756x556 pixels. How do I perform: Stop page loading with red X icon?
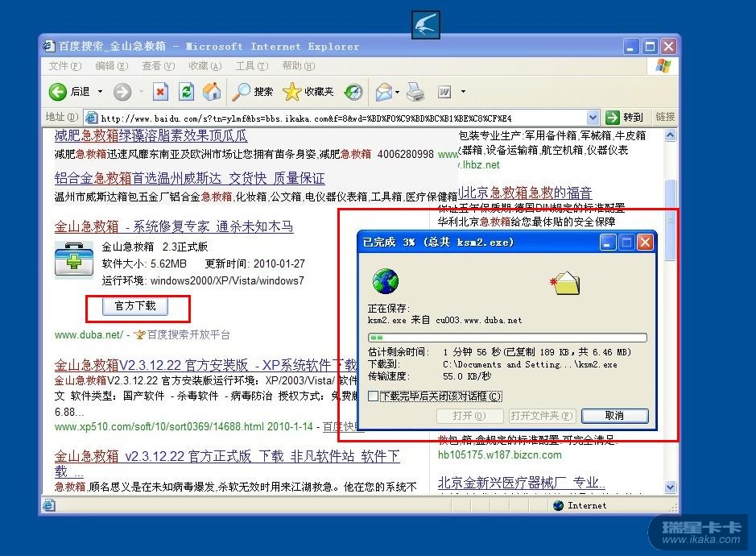[160, 91]
